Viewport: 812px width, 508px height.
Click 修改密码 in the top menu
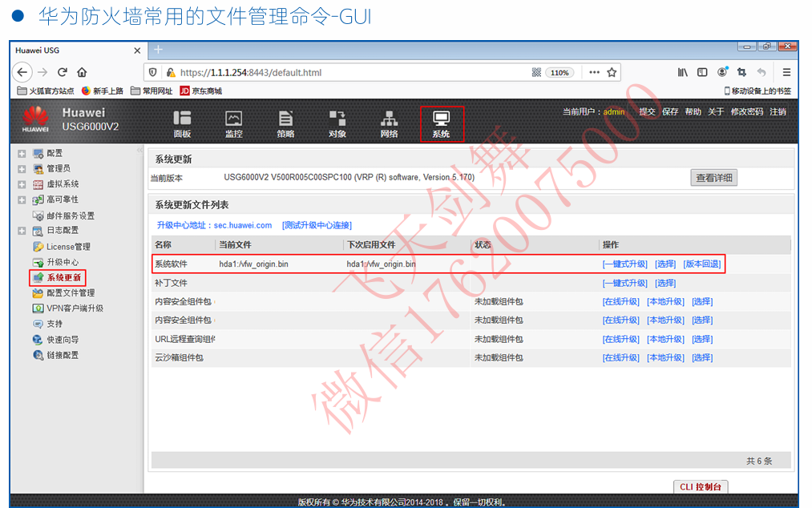pyautogui.click(x=747, y=111)
